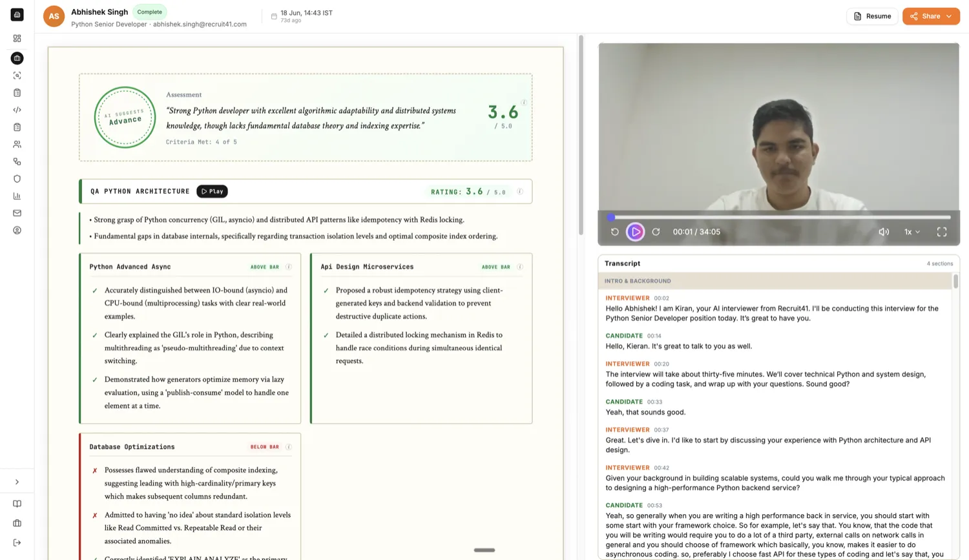
Task: Mute the video with speaker icon
Action: pos(884,232)
